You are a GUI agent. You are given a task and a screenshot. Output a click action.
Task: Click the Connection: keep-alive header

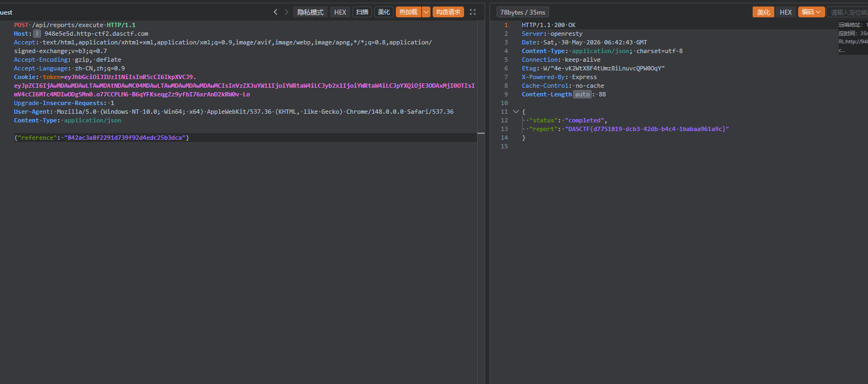(561, 60)
